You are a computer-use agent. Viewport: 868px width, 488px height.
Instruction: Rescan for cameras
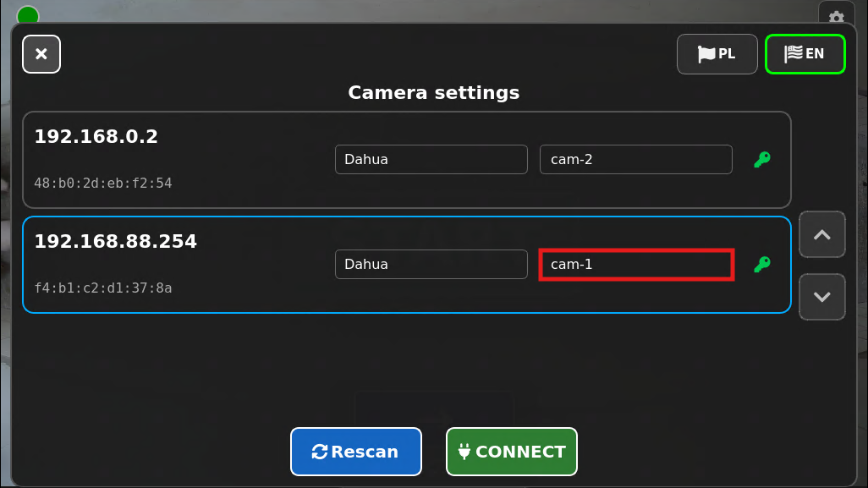click(x=356, y=452)
